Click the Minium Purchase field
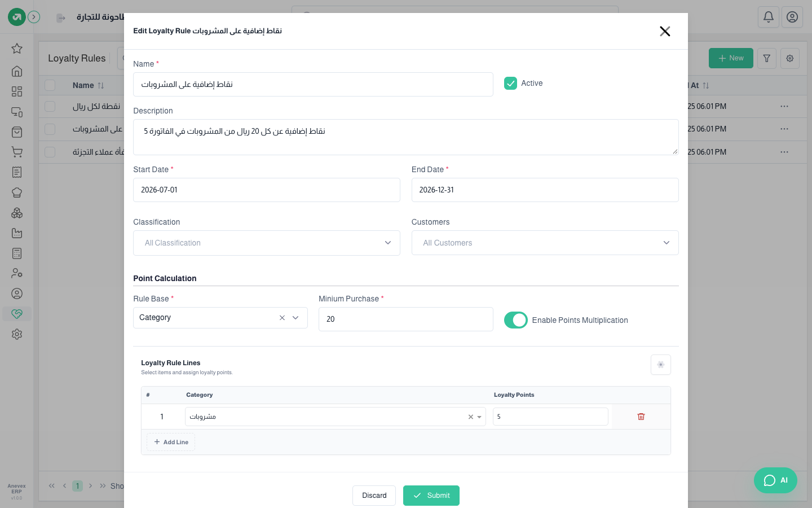 click(406, 319)
